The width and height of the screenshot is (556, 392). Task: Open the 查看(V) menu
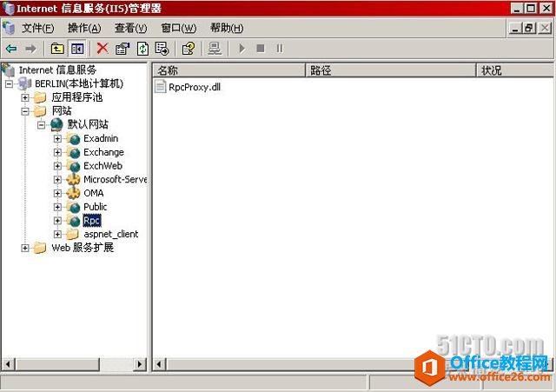[x=131, y=28]
